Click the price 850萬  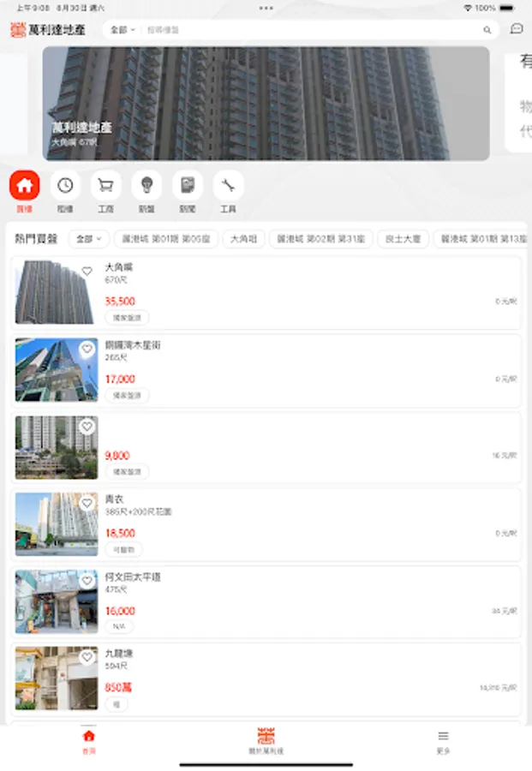[118, 687]
